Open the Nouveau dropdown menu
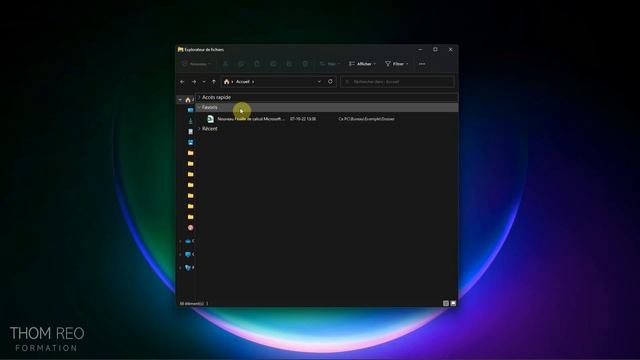This screenshot has height=360, width=640. (x=197, y=64)
